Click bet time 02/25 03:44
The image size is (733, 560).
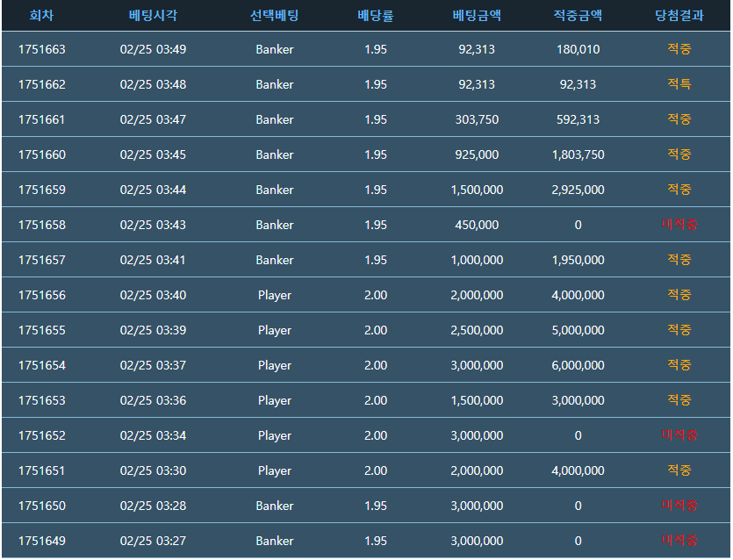tap(153, 190)
